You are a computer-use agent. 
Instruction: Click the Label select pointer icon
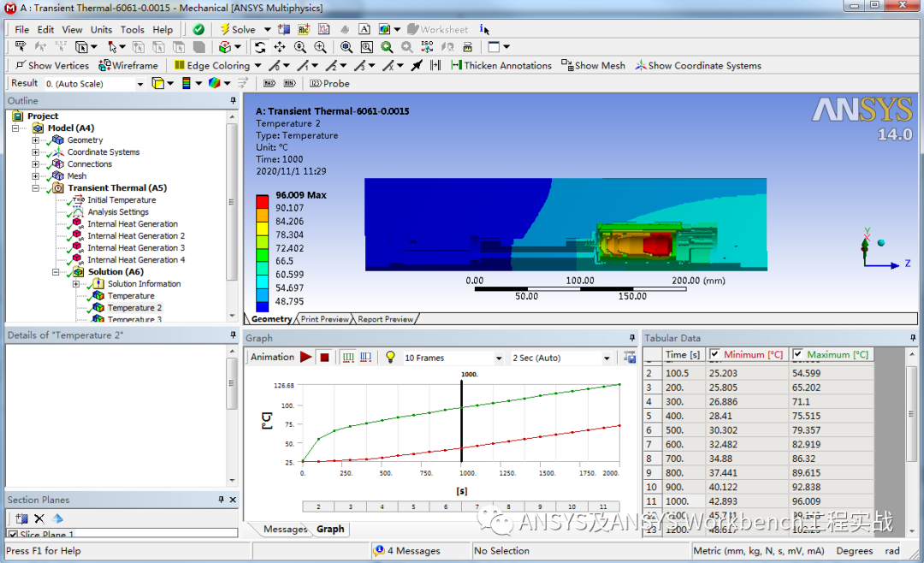[20, 47]
